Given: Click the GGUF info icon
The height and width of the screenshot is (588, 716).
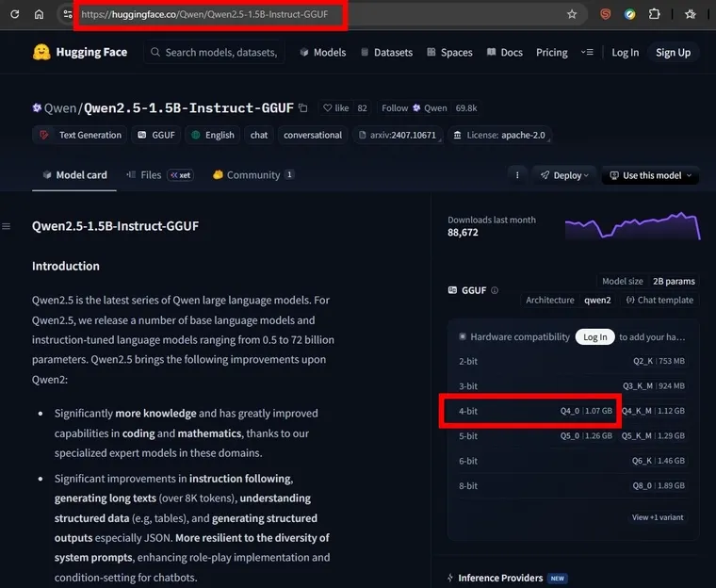Looking at the screenshot, I should (x=495, y=291).
